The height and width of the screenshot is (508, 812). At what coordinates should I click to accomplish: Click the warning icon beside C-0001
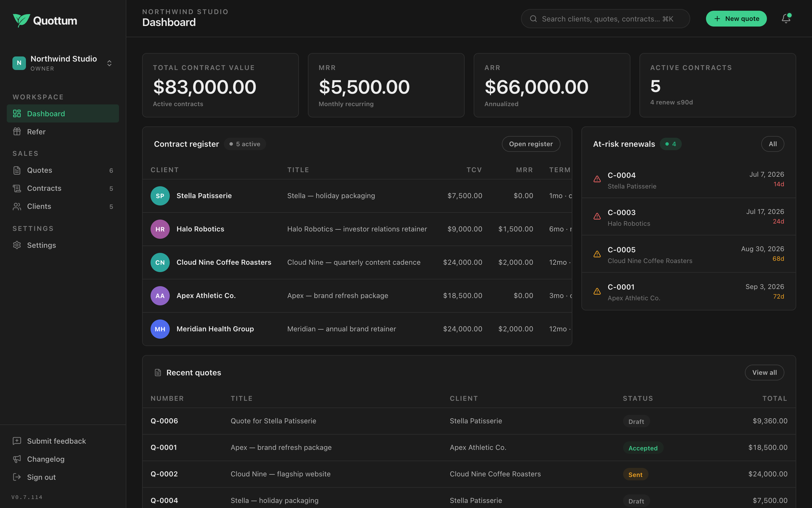597,291
